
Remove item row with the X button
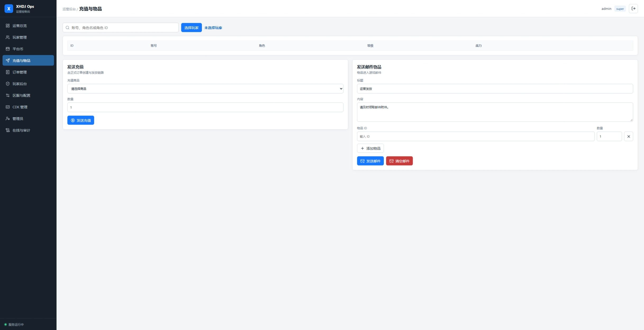pos(629,137)
